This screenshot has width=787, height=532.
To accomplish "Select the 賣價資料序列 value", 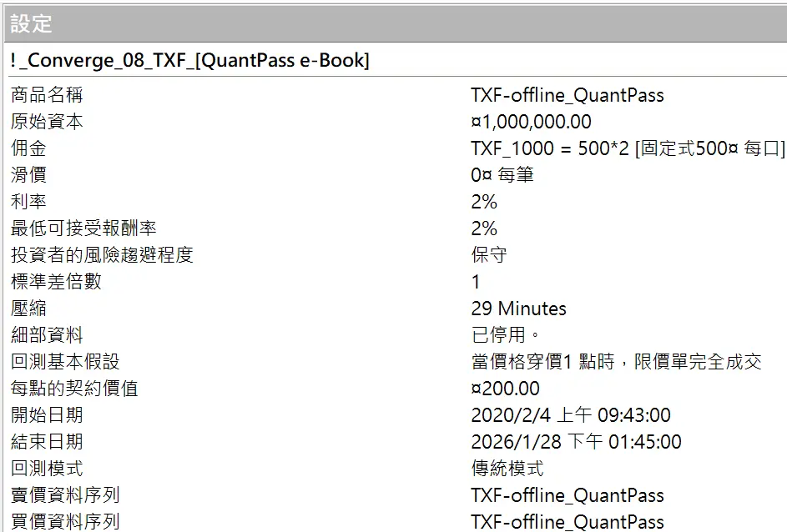I will (567, 495).
